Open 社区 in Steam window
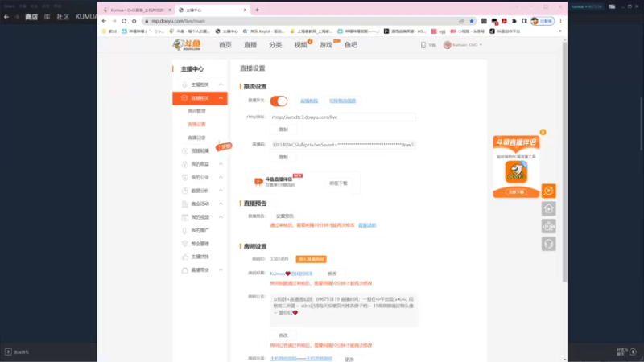 click(x=63, y=17)
